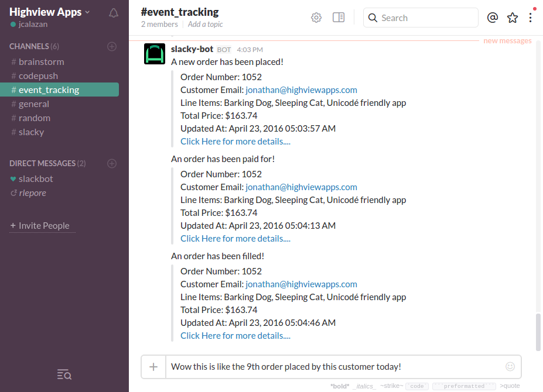Open notification preferences bell icon
Image resolution: width=543 pixels, height=392 pixels.
114,13
